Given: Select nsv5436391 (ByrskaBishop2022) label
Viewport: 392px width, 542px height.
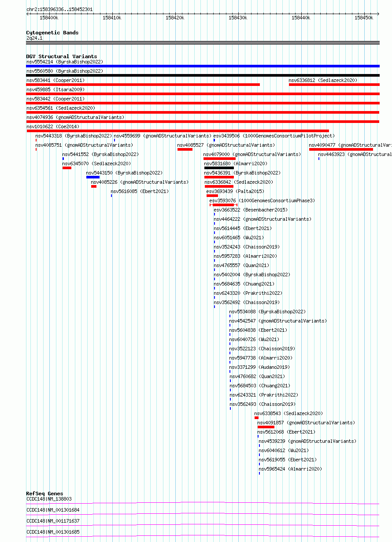Looking at the screenshot, I should pyautogui.click(x=243, y=173).
